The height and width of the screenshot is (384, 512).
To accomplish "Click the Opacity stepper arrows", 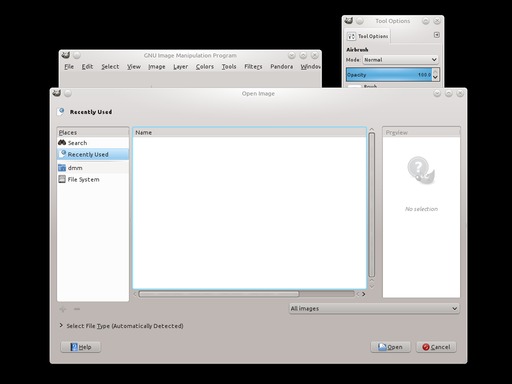I will coord(436,75).
